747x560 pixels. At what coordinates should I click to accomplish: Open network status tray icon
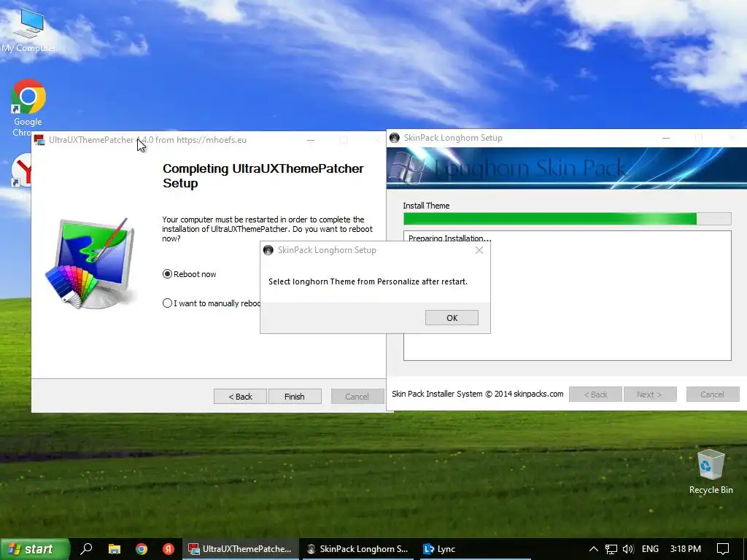pyautogui.click(x=611, y=549)
